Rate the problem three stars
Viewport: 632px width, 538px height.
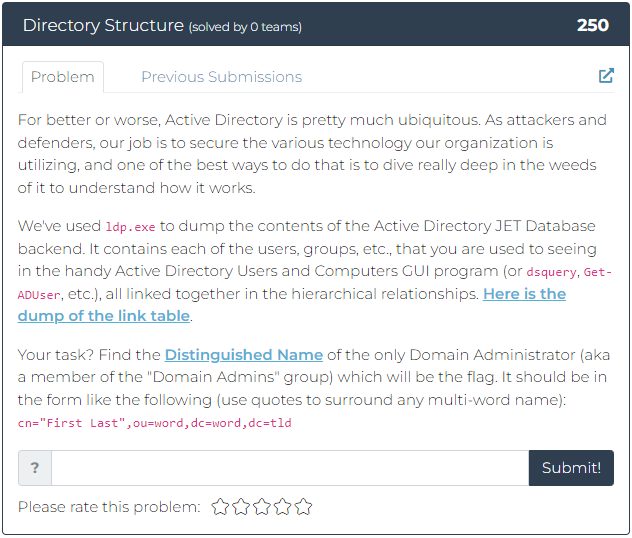(262, 507)
